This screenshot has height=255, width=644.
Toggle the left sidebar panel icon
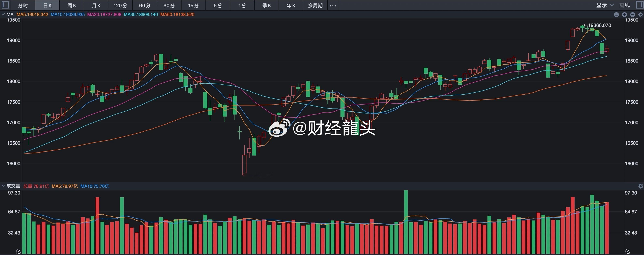click(x=5, y=5)
